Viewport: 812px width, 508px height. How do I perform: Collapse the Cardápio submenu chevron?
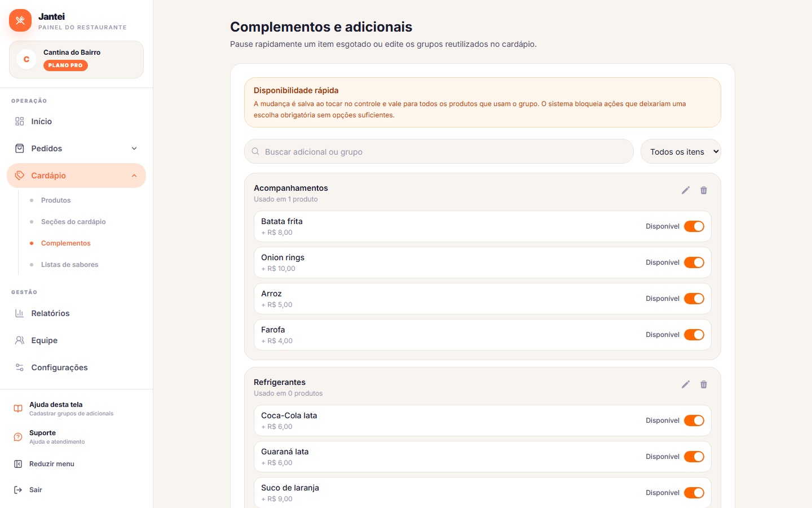coord(134,176)
